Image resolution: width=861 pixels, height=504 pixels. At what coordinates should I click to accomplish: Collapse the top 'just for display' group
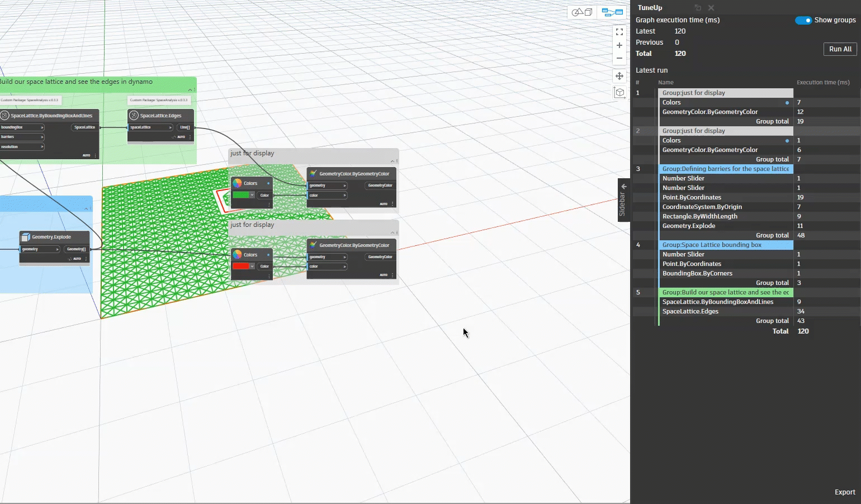tap(392, 161)
